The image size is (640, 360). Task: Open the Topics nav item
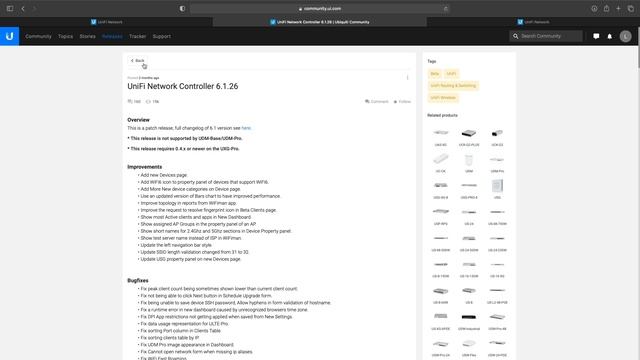tap(65, 36)
